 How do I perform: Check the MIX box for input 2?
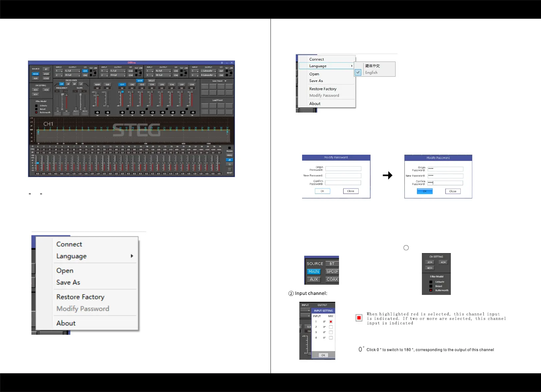(x=331, y=327)
